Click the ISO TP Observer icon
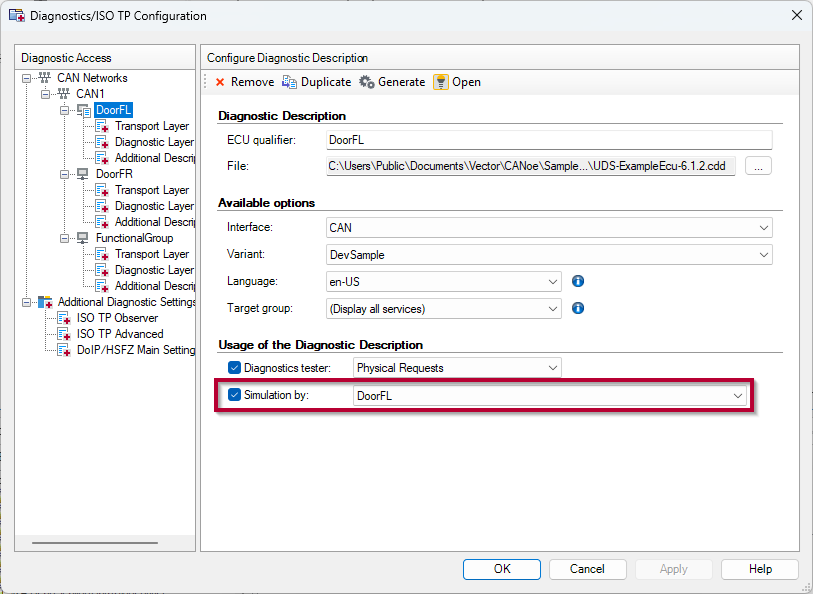 tap(63, 318)
